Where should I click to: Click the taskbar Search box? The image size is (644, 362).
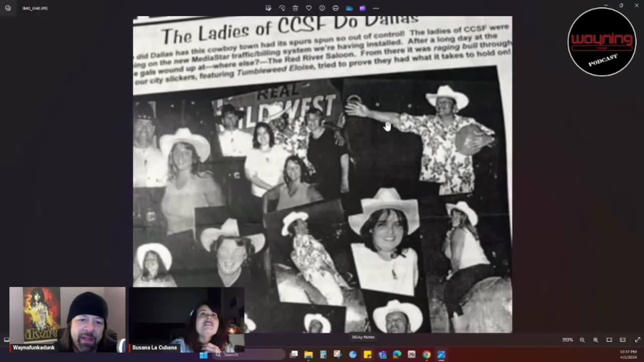click(x=249, y=355)
